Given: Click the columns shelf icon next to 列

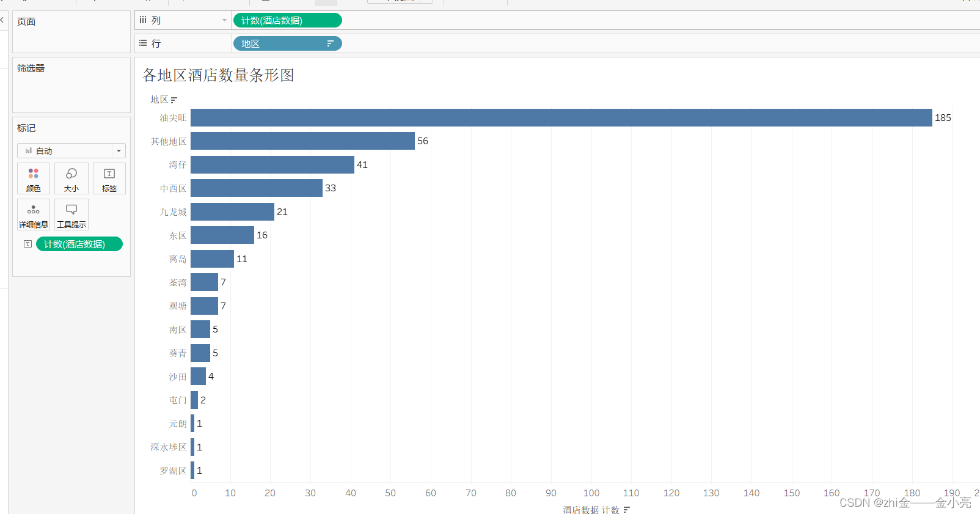Looking at the screenshot, I should pos(143,20).
